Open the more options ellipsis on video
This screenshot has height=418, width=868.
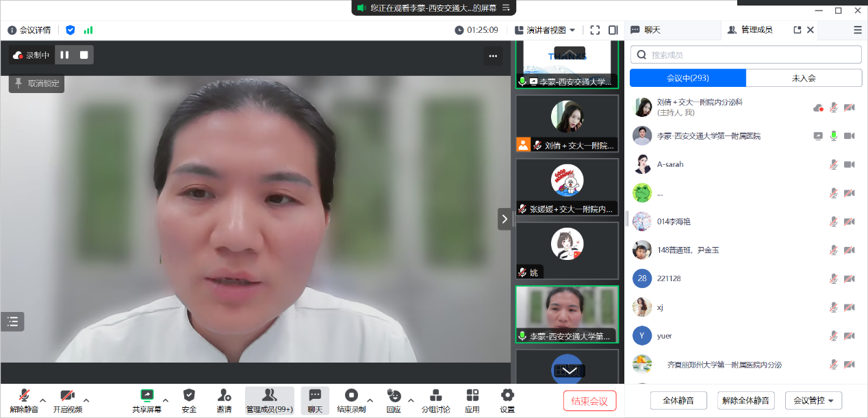click(493, 56)
